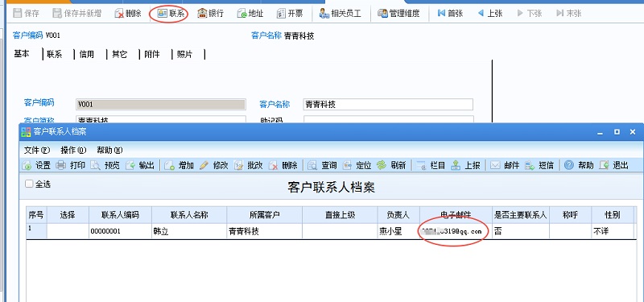
Task: Switch to the 基本 tab
Action: [22, 54]
